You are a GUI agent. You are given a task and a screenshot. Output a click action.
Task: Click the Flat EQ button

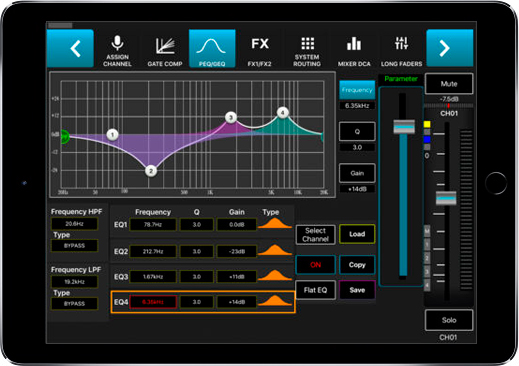click(x=315, y=290)
